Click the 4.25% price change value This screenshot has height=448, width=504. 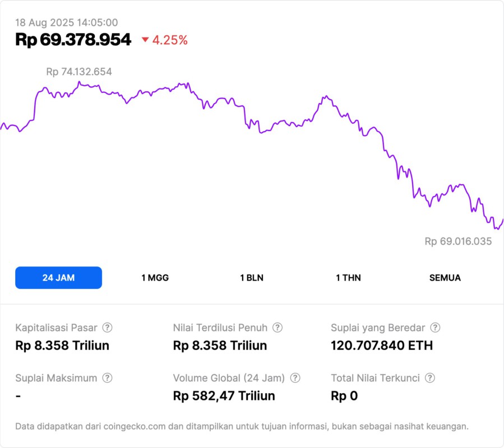click(x=170, y=40)
